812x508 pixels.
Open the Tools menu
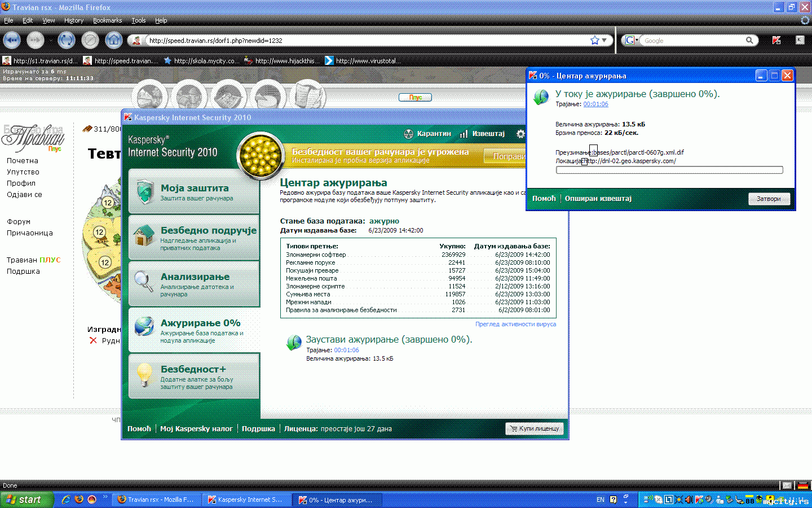[x=139, y=20]
